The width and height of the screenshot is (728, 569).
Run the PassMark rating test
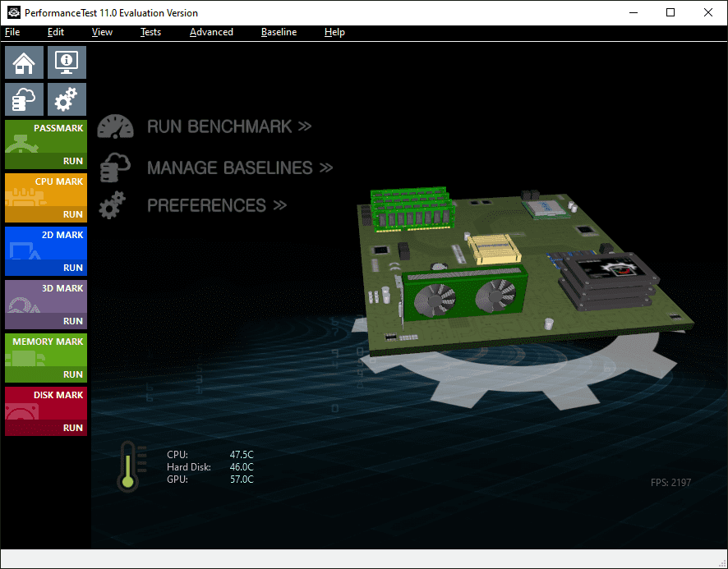46,161
